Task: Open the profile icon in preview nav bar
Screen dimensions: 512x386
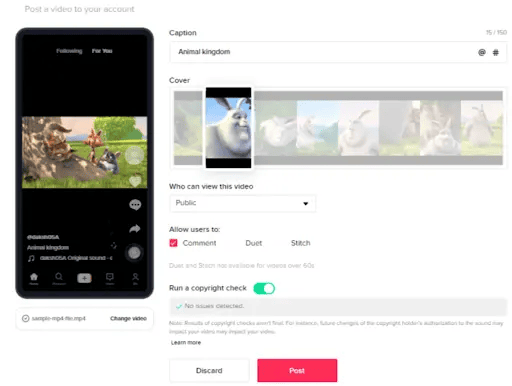Action: 135,278
